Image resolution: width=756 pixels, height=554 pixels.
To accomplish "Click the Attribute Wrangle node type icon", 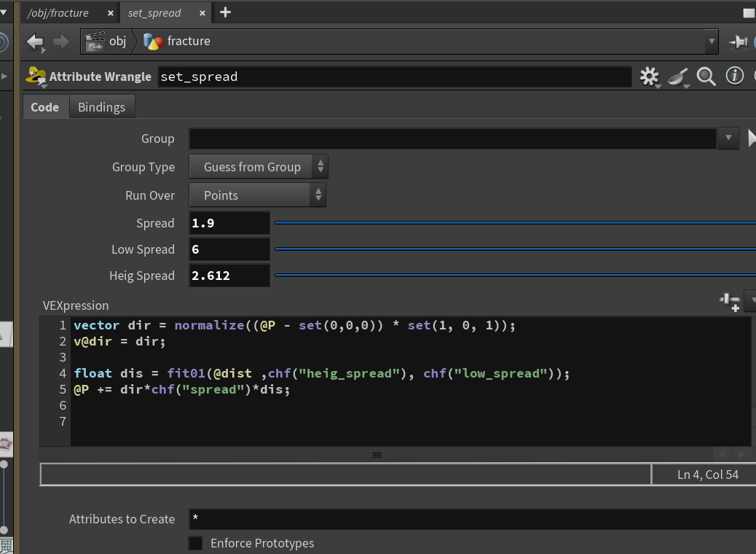I will 36,77.
